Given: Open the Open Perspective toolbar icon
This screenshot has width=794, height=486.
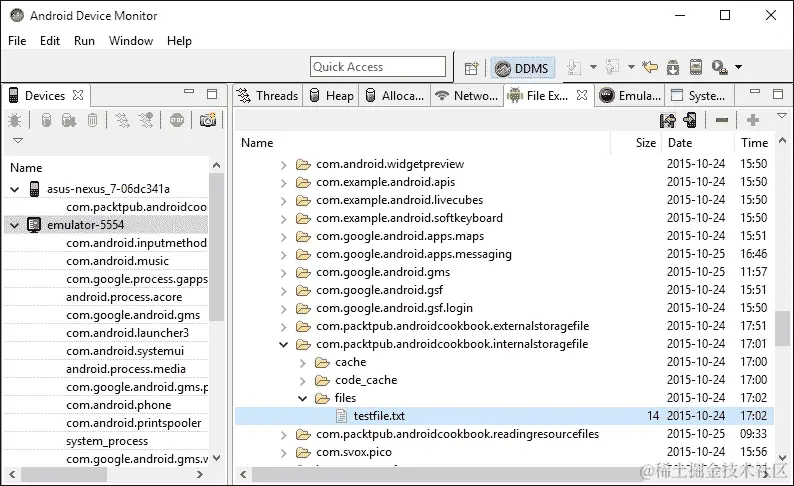Looking at the screenshot, I should pyautogui.click(x=471, y=68).
